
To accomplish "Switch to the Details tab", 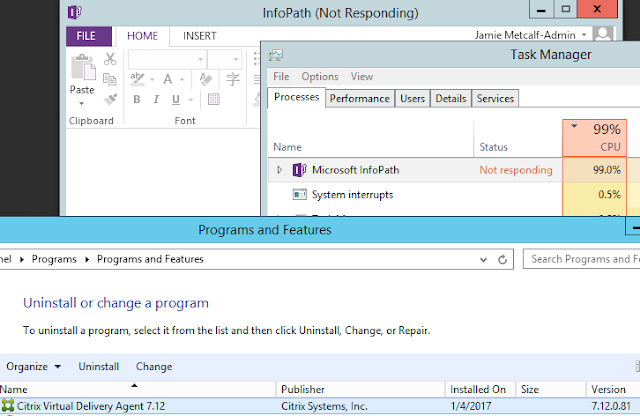I will (x=451, y=98).
